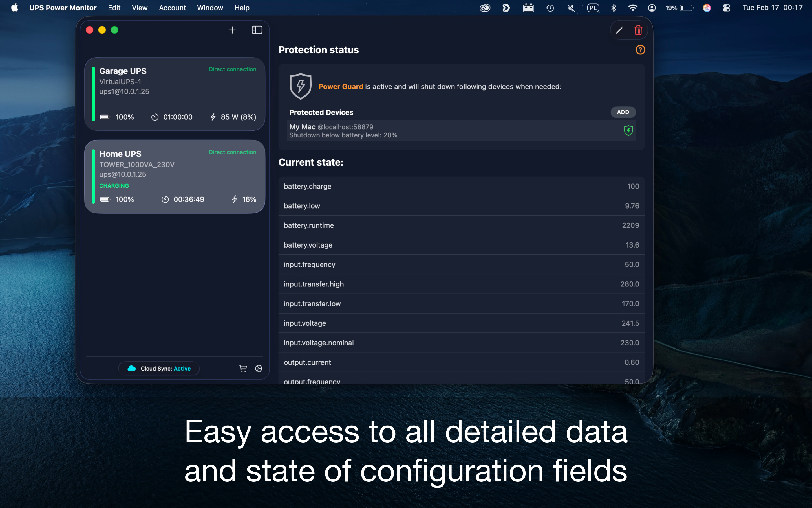Click PL input source indicator
Image resolution: width=812 pixels, height=508 pixels.
593,8
